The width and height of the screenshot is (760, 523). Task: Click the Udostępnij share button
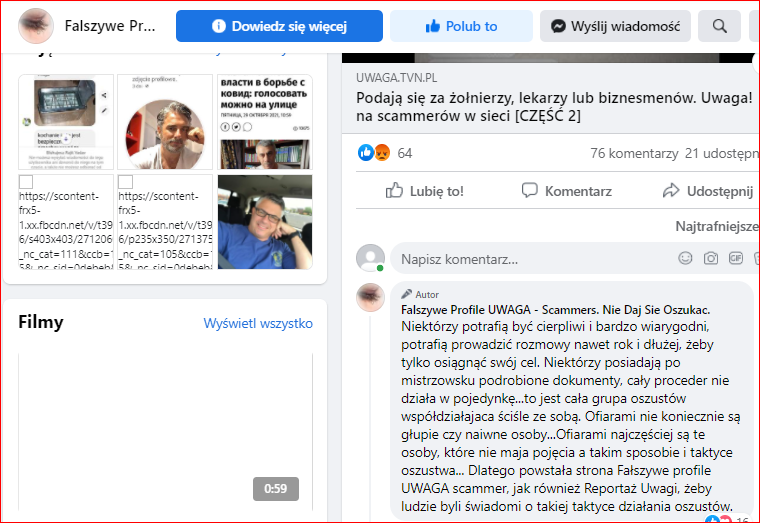[707, 190]
